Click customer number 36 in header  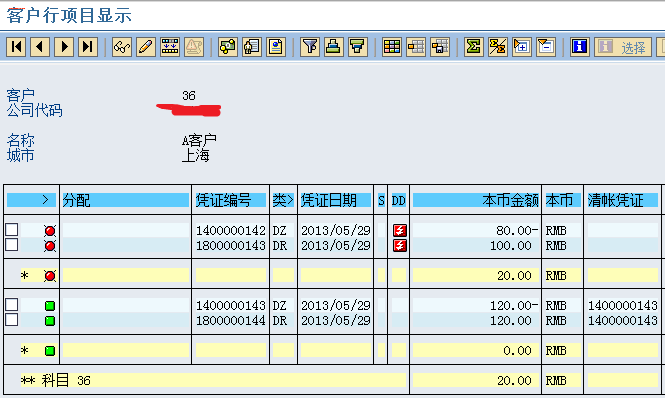(189, 95)
